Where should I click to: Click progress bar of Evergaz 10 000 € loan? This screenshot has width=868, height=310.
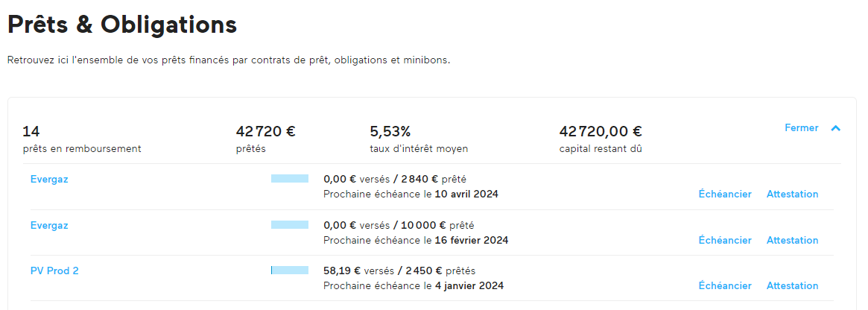(x=290, y=224)
